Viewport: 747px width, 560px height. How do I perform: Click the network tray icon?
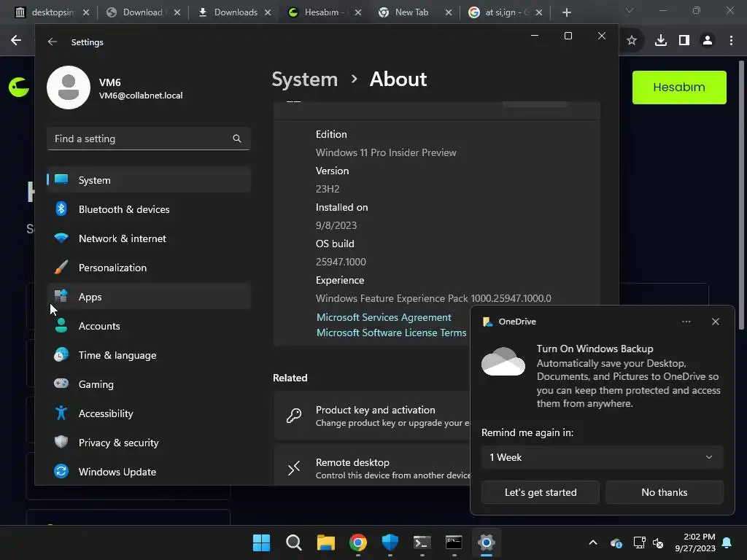639,542
